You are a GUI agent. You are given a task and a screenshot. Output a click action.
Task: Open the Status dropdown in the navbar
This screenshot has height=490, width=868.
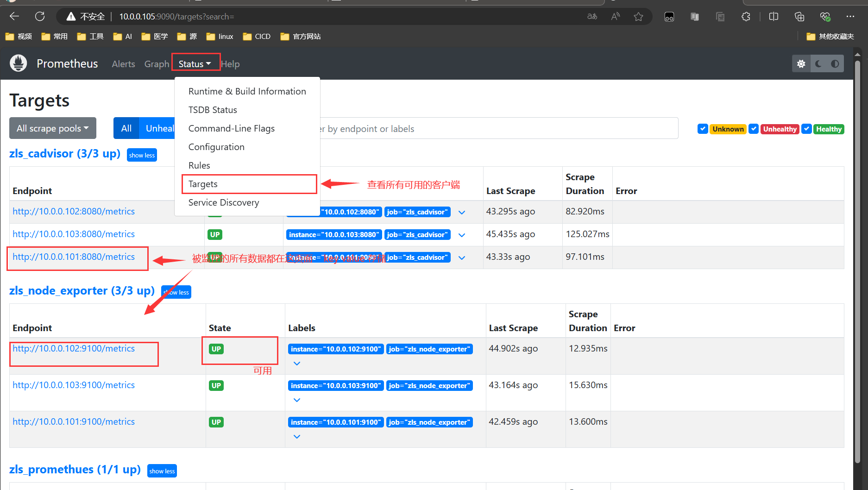[x=195, y=64]
